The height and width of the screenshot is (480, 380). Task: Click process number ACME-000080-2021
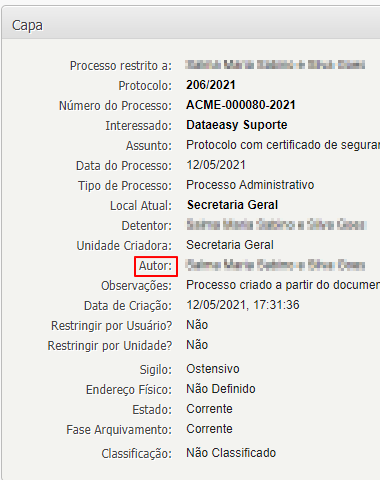click(241, 105)
